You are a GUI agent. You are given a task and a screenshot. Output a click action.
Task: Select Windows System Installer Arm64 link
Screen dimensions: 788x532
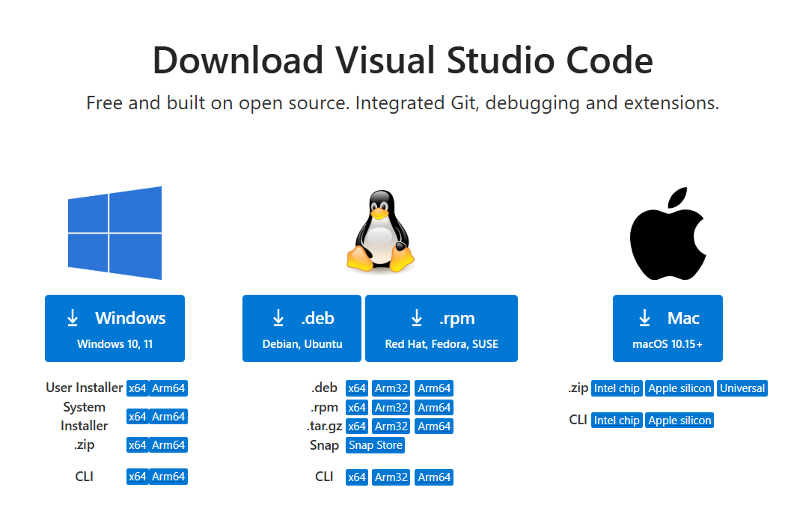168,417
